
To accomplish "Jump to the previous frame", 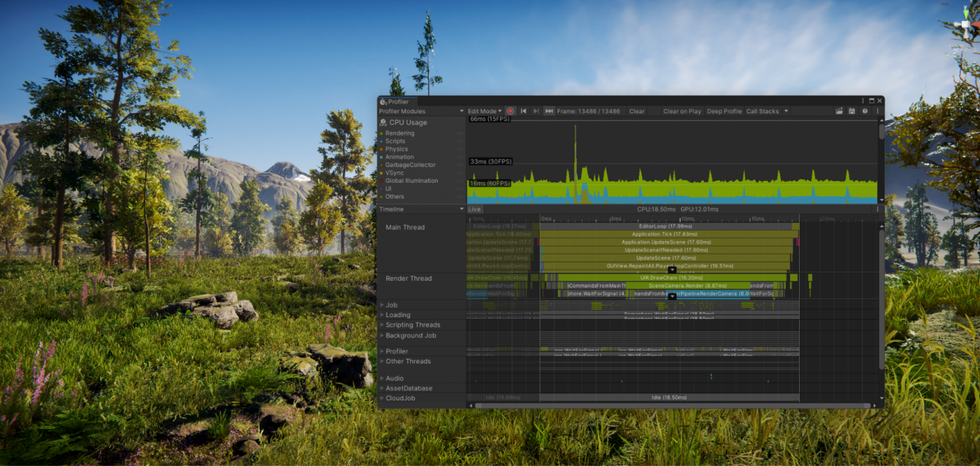I will click(523, 111).
